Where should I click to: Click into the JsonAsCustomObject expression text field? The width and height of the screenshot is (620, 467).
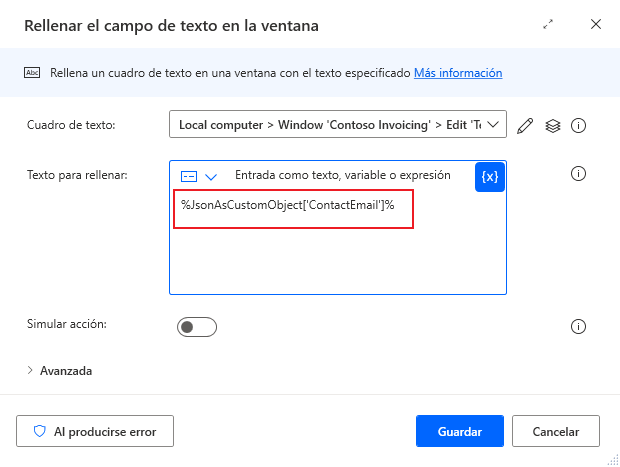coord(293,205)
